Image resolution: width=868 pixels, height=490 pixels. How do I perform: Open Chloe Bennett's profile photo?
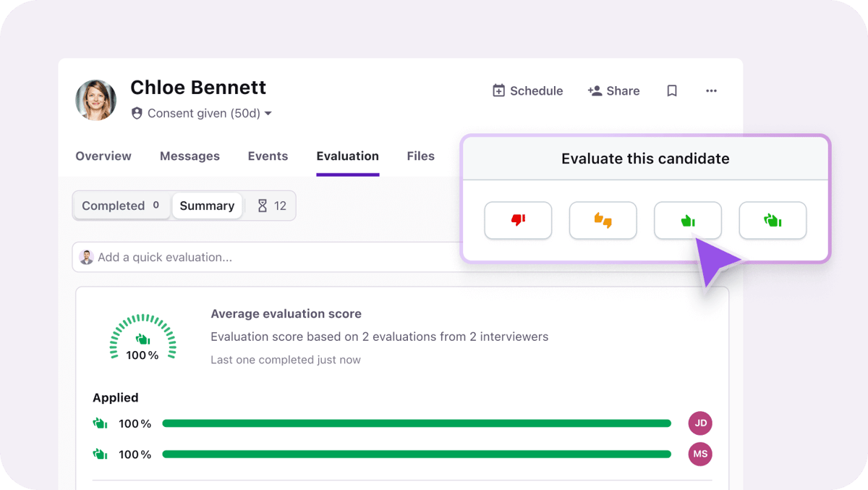click(x=96, y=100)
